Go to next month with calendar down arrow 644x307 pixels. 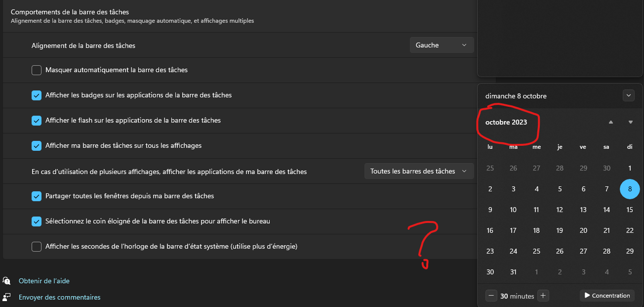[x=630, y=121]
